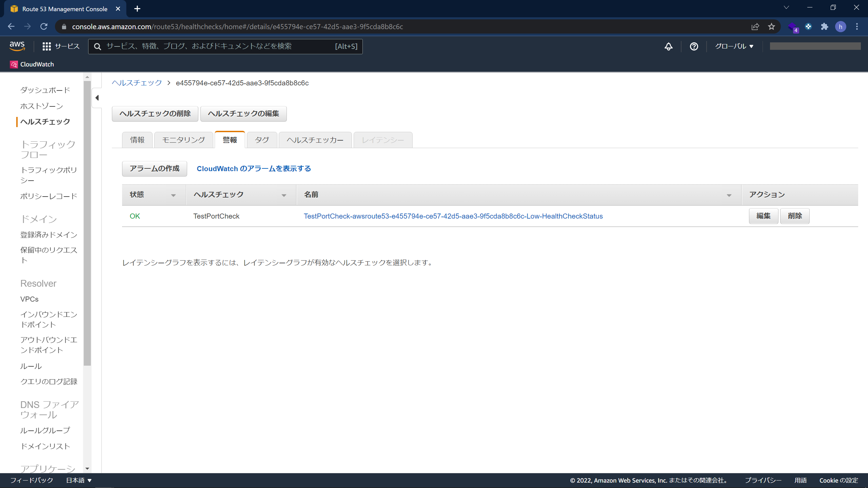Click the CloudWatch アラームを表示する link
868x488 pixels.
point(254,168)
